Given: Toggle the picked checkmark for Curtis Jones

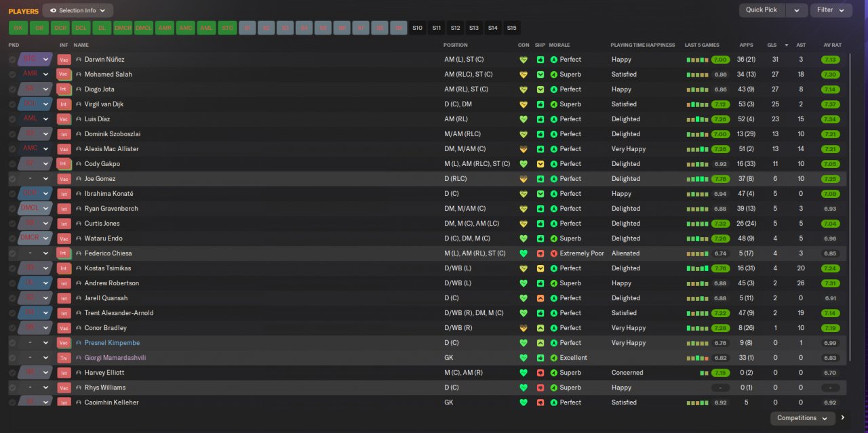Looking at the screenshot, I should (x=12, y=224).
